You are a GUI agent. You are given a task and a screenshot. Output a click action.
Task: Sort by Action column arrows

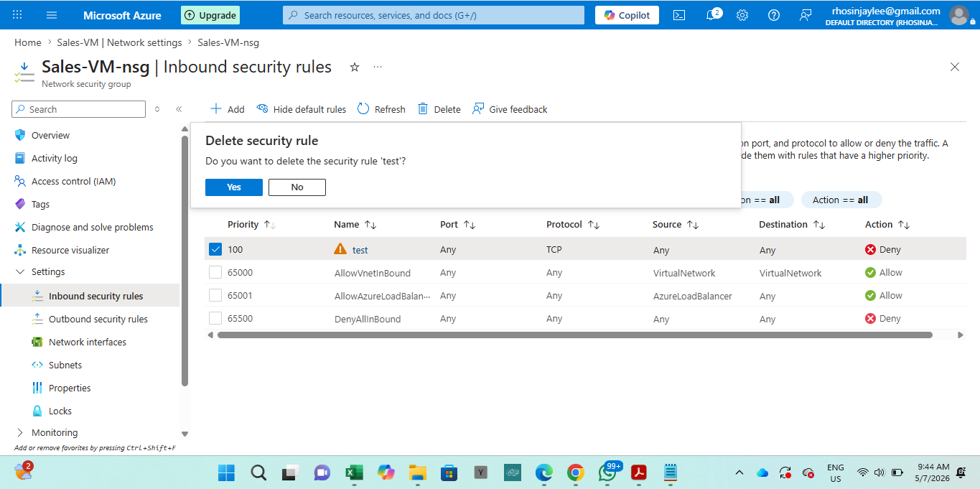tap(904, 225)
